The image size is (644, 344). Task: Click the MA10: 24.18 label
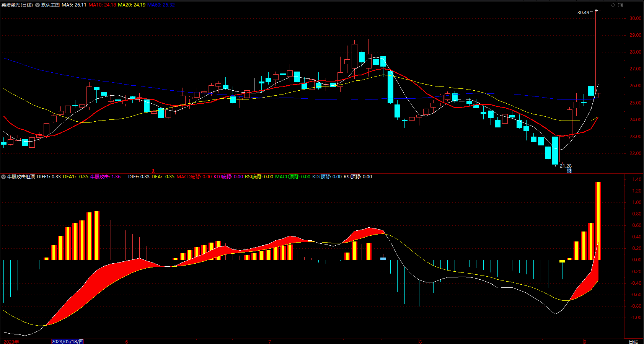click(102, 5)
